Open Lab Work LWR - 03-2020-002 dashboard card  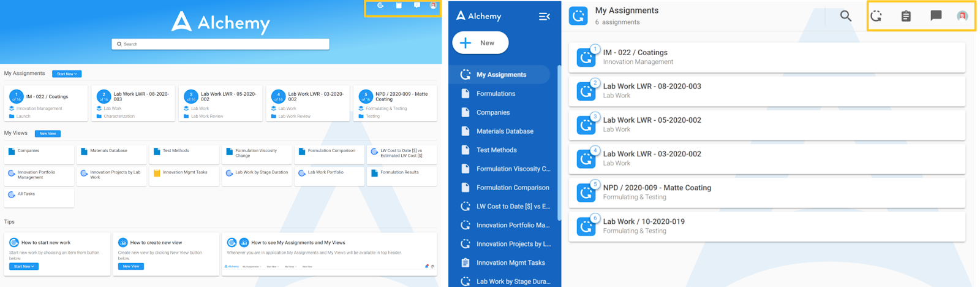308,103
